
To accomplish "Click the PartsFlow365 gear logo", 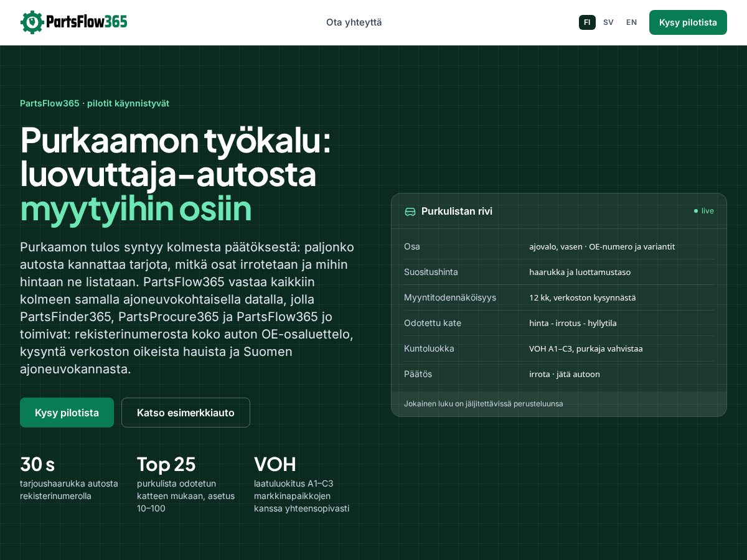I will pyautogui.click(x=32, y=22).
